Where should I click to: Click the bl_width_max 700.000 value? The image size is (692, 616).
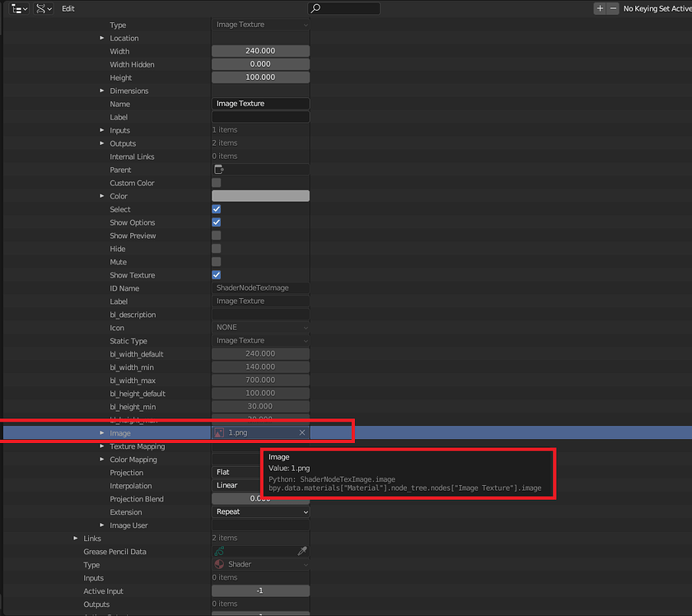point(260,380)
